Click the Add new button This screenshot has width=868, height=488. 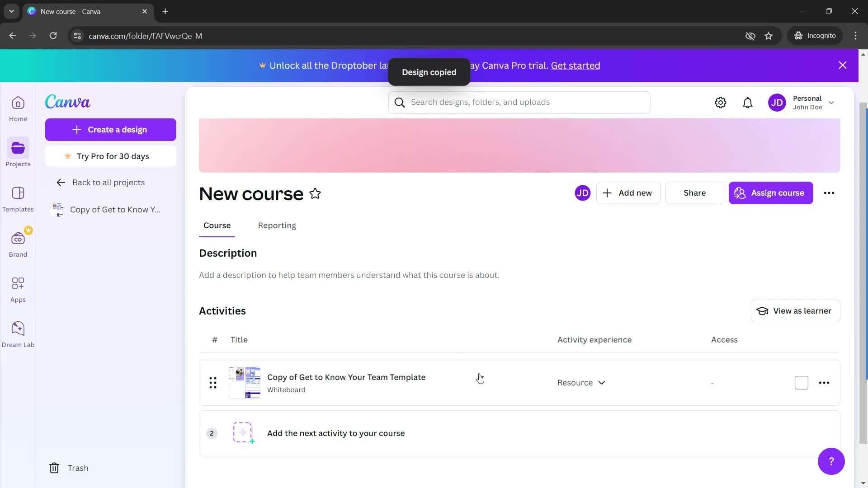pos(627,192)
